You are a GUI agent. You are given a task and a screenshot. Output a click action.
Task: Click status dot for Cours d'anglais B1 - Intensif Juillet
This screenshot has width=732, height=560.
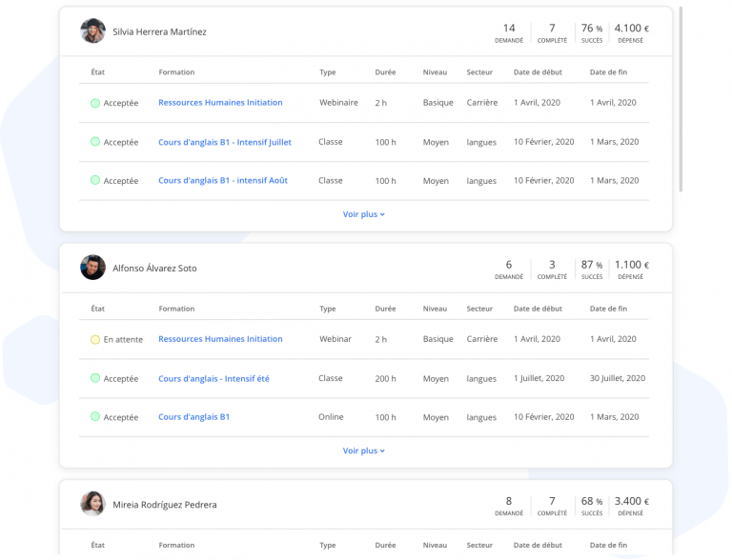pos(95,142)
